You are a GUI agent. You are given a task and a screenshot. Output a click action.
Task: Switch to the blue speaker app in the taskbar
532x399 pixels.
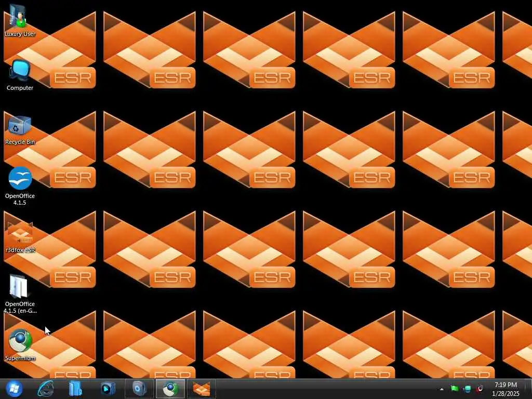coord(139,389)
